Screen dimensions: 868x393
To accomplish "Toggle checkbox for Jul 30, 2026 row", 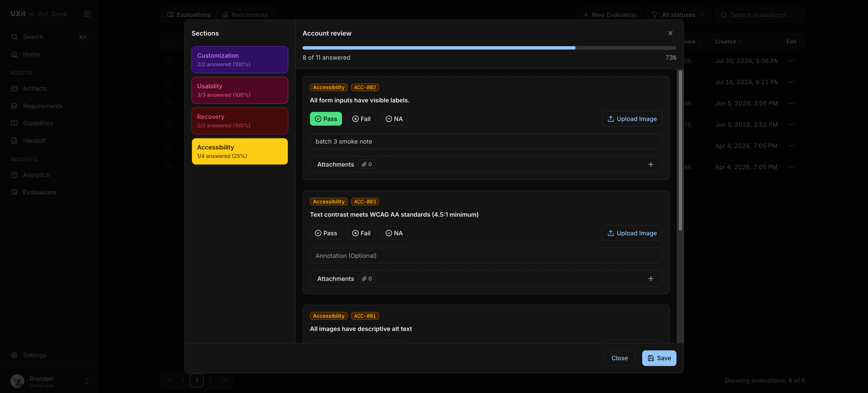I will coord(169,61).
